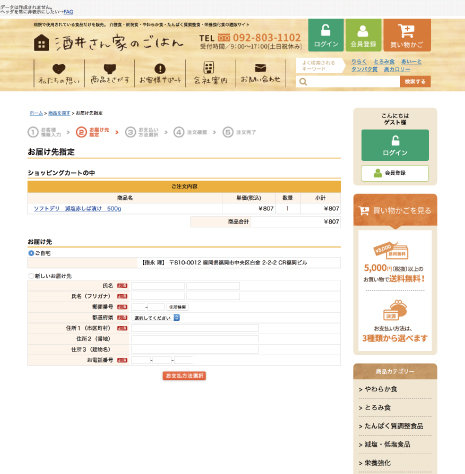
Task: Click the orange お支払方法選択 button
Action: 184,376
